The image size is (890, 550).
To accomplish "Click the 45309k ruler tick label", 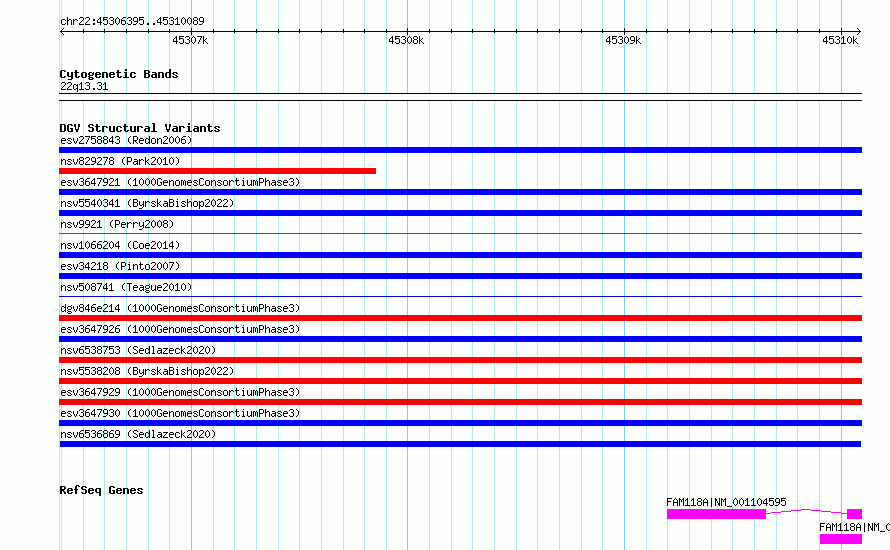I will tap(623, 40).
